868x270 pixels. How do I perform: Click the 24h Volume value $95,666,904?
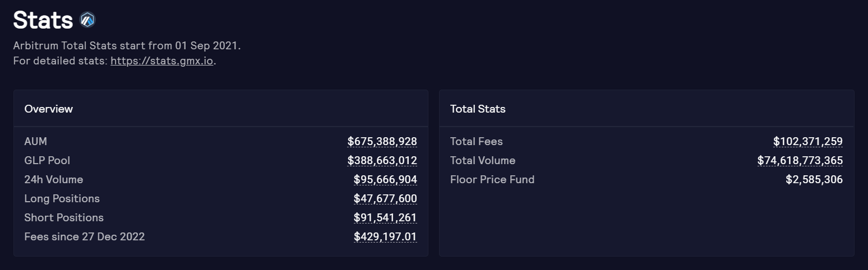coord(385,179)
